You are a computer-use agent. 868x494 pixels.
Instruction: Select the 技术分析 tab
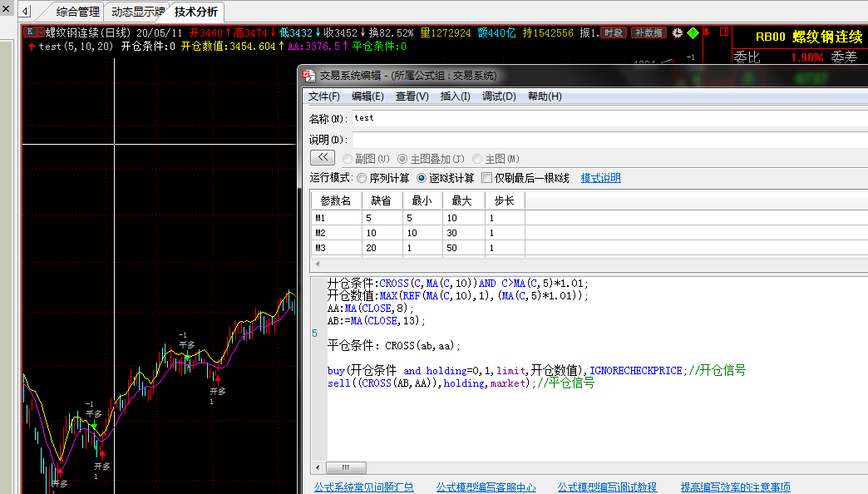(196, 12)
